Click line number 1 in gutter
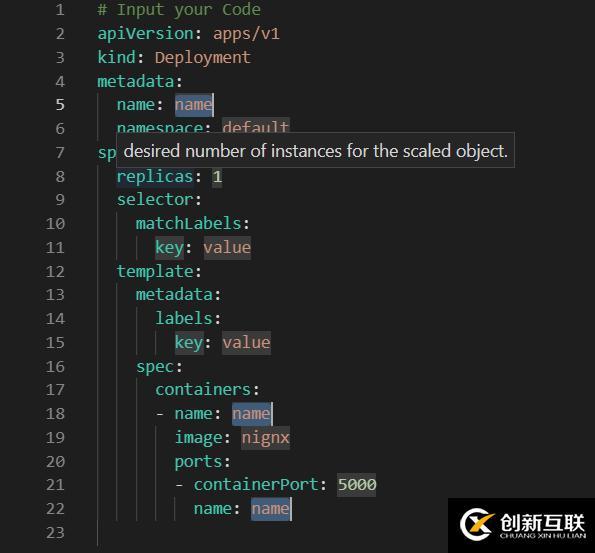The image size is (595, 553). pos(60,10)
